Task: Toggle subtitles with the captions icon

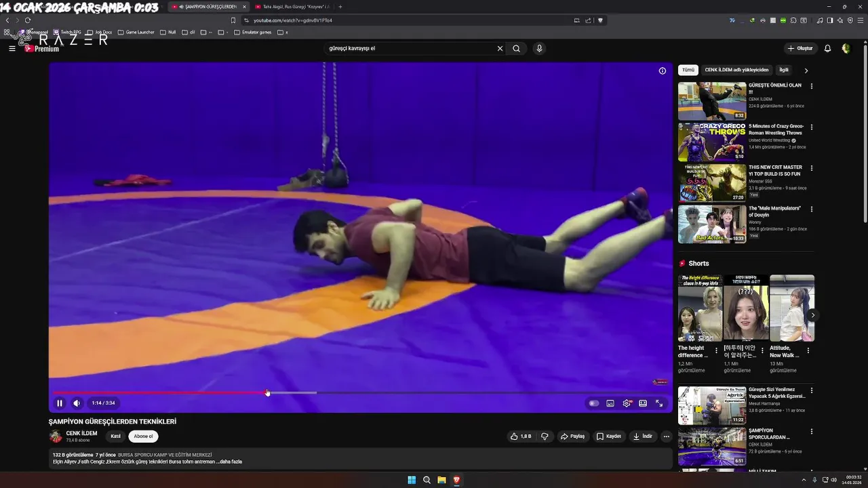Action: click(610, 403)
